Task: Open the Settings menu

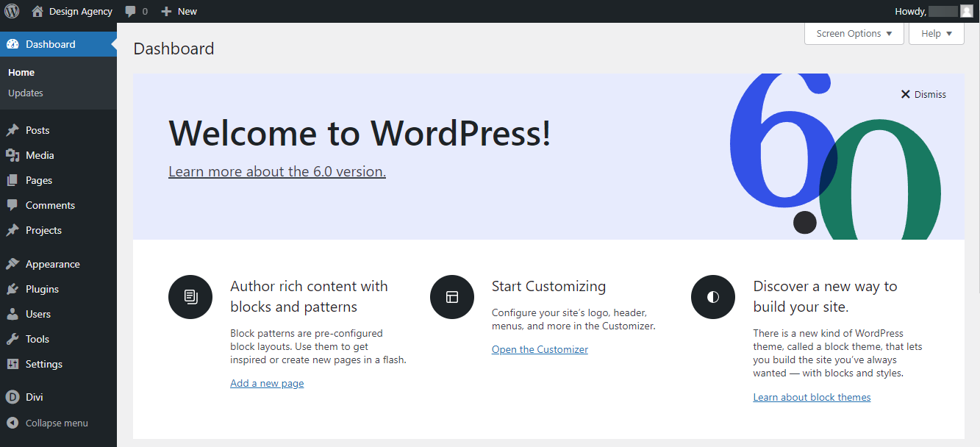Action: [44, 364]
